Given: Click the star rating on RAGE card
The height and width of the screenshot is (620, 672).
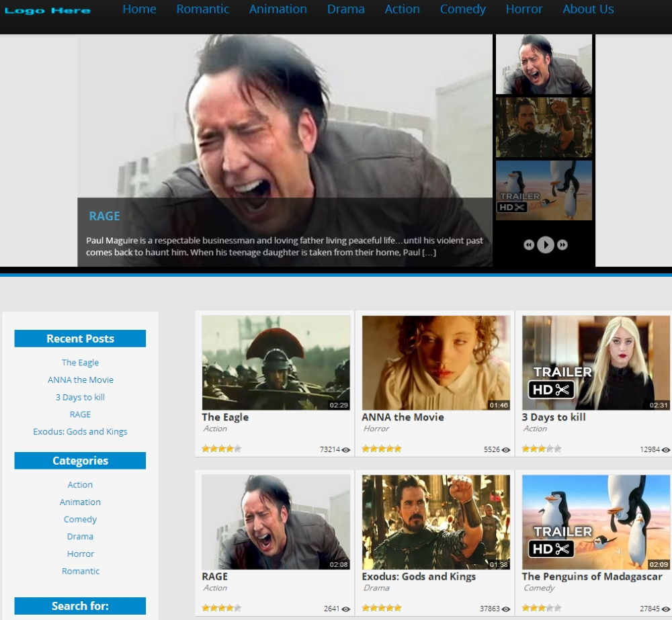Looking at the screenshot, I should coord(222,608).
